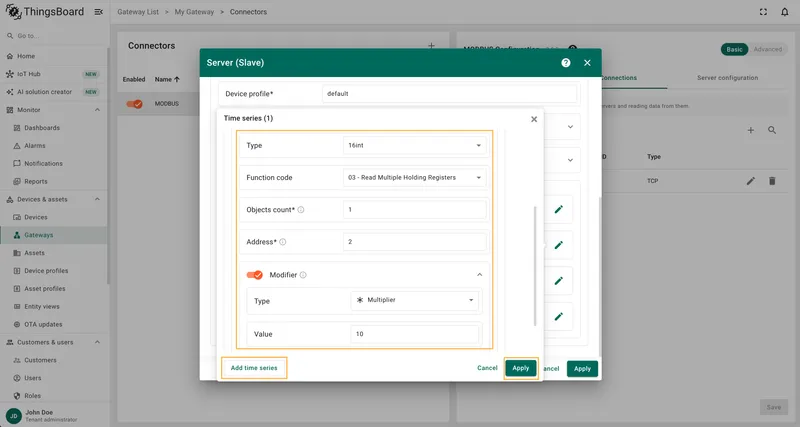Close the Time series panel
The image size is (800, 427).
tap(534, 119)
